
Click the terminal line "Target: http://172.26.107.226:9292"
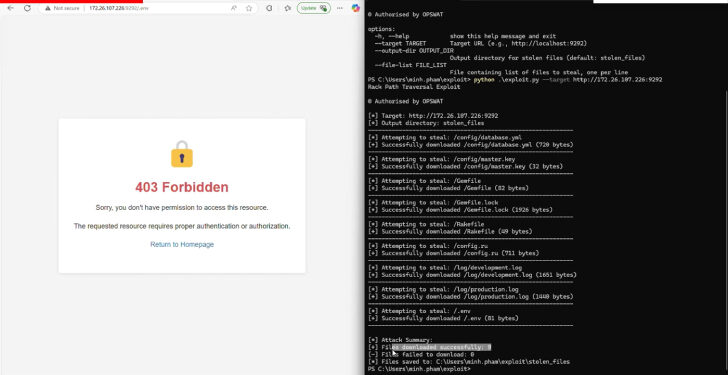433,116
